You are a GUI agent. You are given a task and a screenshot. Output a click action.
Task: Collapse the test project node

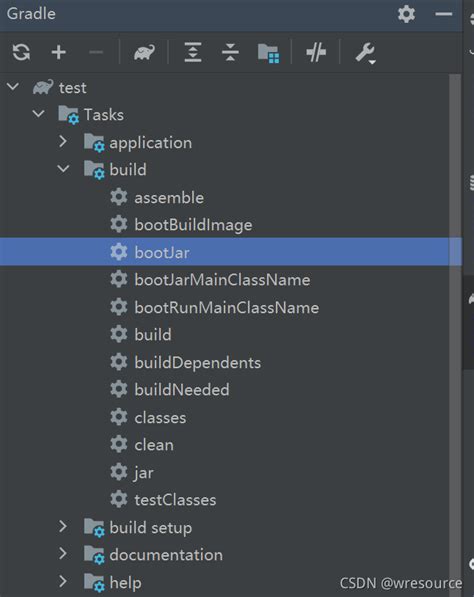pyautogui.click(x=13, y=86)
